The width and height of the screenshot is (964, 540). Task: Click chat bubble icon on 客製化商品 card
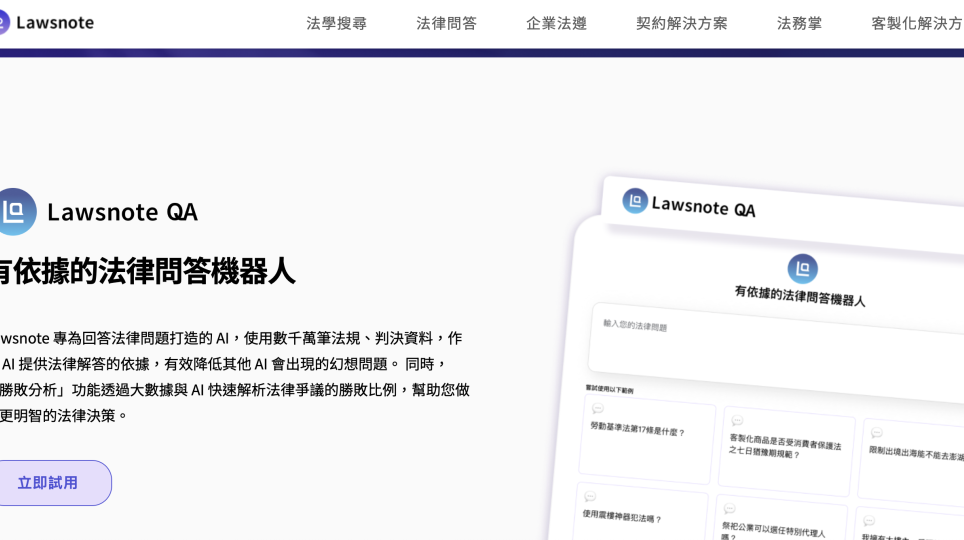tap(737, 421)
